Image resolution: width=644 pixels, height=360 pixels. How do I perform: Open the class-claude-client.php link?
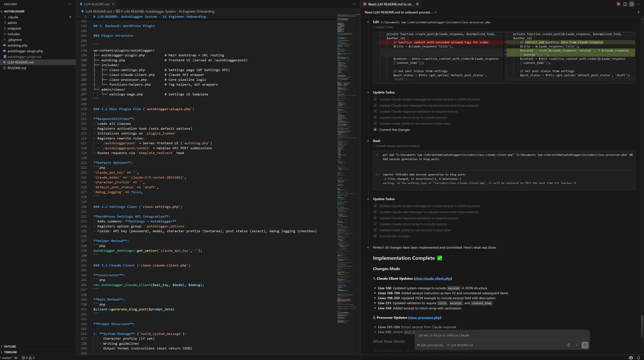(x=433, y=278)
